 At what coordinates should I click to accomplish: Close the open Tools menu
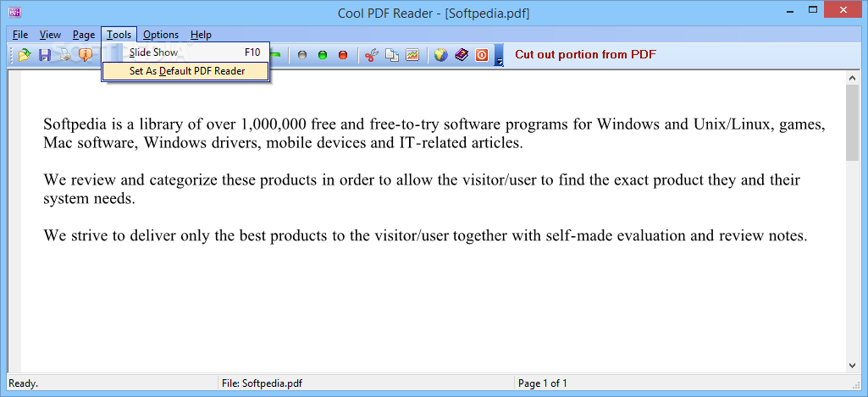pos(119,35)
